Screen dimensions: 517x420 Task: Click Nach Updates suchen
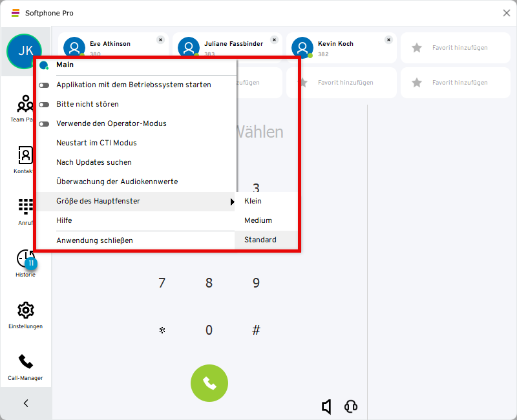[94, 162]
